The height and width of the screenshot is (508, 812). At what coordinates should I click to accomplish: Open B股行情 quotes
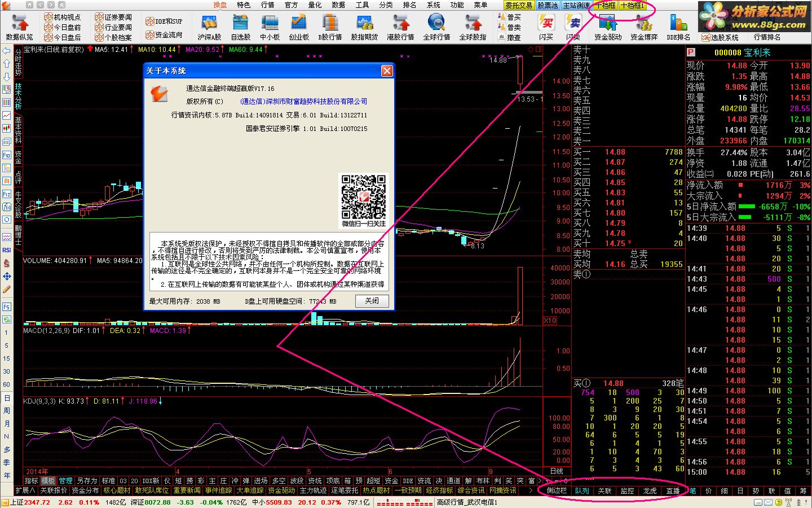tap(330, 27)
